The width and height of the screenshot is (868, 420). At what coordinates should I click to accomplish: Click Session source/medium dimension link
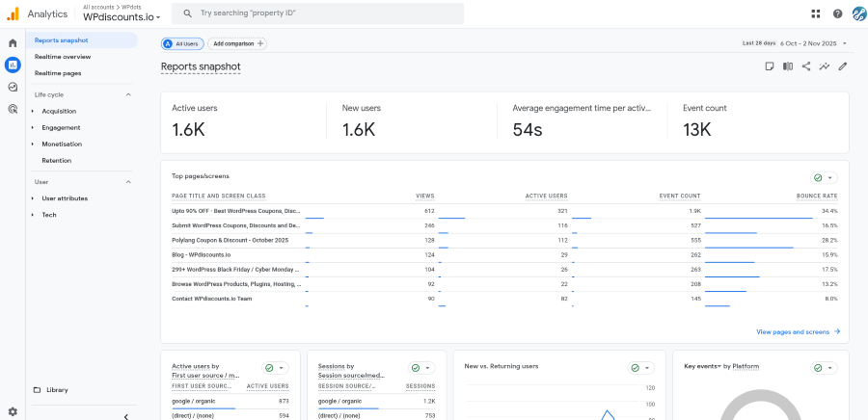(351, 375)
